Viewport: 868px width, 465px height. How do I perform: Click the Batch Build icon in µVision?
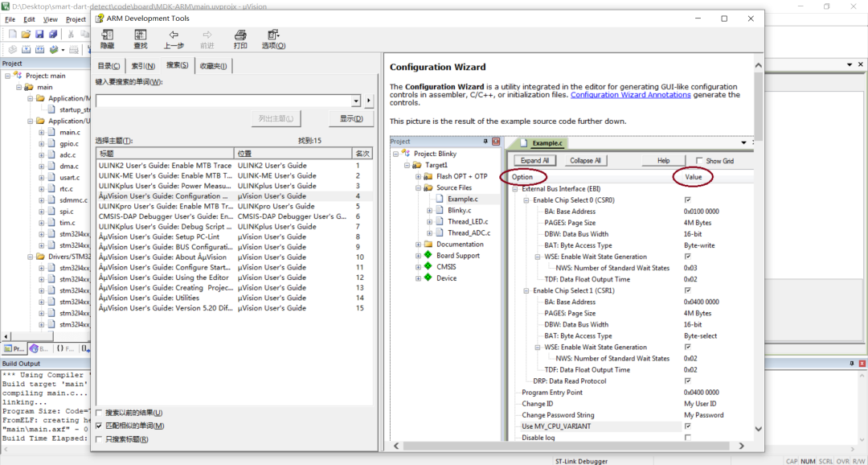(x=54, y=50)
